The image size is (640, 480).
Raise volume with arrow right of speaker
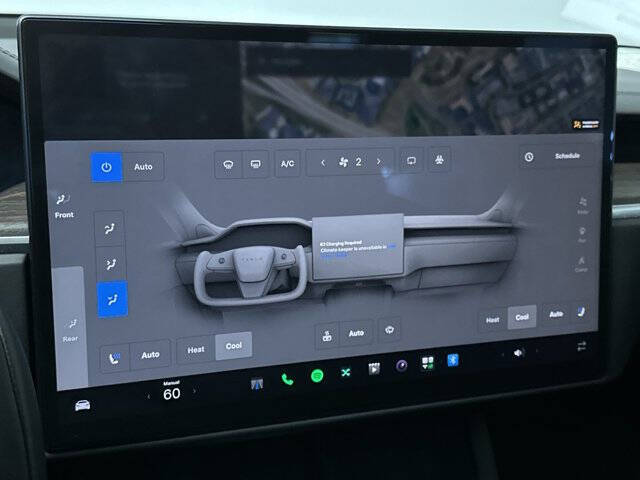click(x=537, y=351)
